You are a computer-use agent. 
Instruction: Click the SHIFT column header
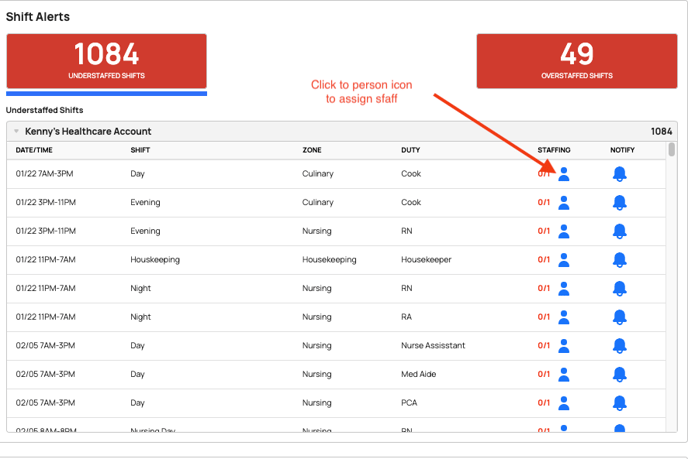[x=140, y=150]
